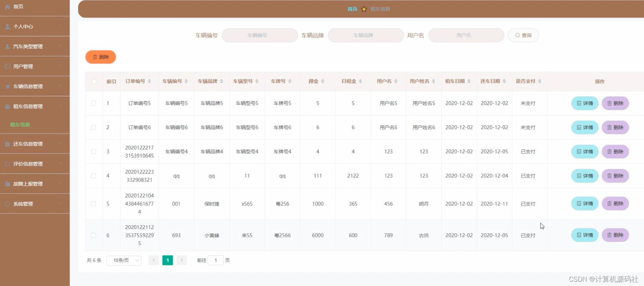Check the row with 车牌号 qq
Viewport: 644px width, 286px height.
94,176
